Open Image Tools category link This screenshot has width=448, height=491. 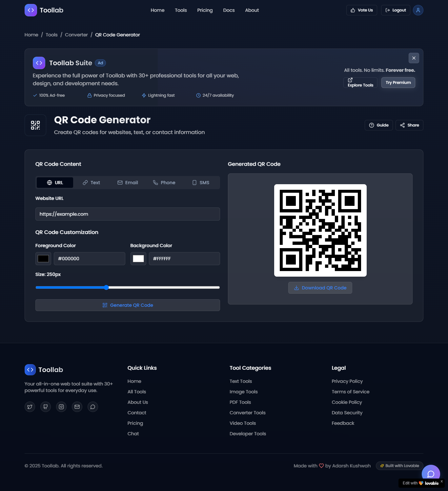click(244, 392)
